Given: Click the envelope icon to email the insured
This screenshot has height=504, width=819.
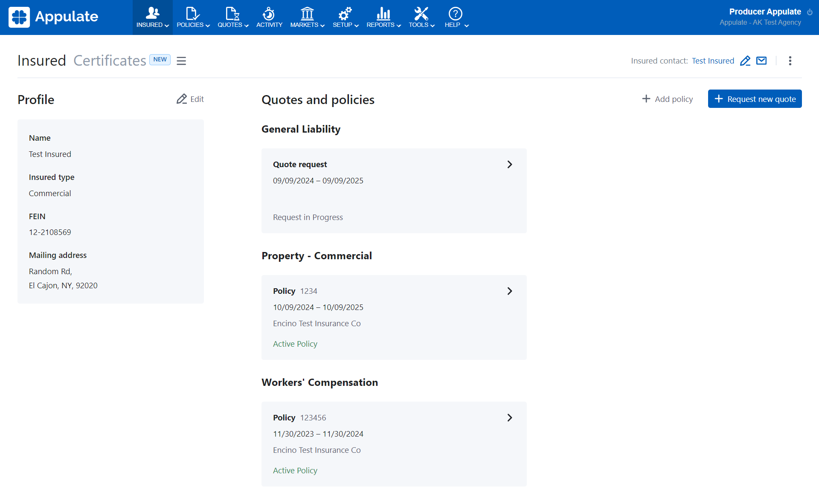Looking at the screenshot, I should pyautogui.click(x=761, y=61).
